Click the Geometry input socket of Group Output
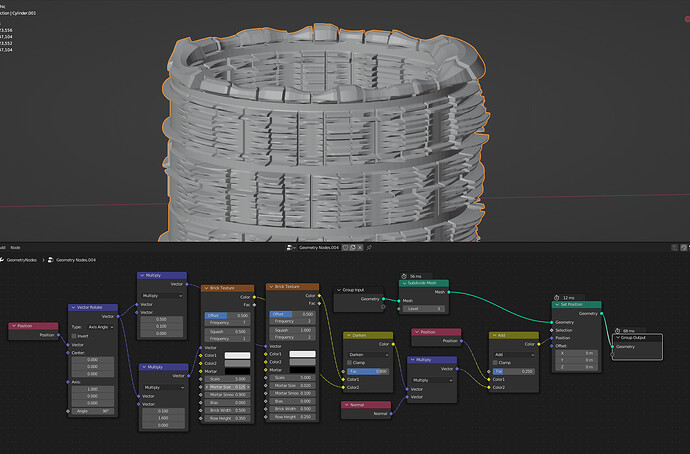690x454 pixels. point(612,347)
